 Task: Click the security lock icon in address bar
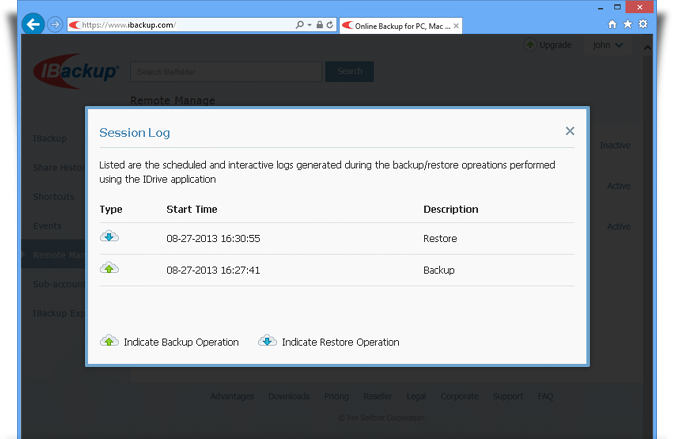pyautogui.click(x=319, y=25)
